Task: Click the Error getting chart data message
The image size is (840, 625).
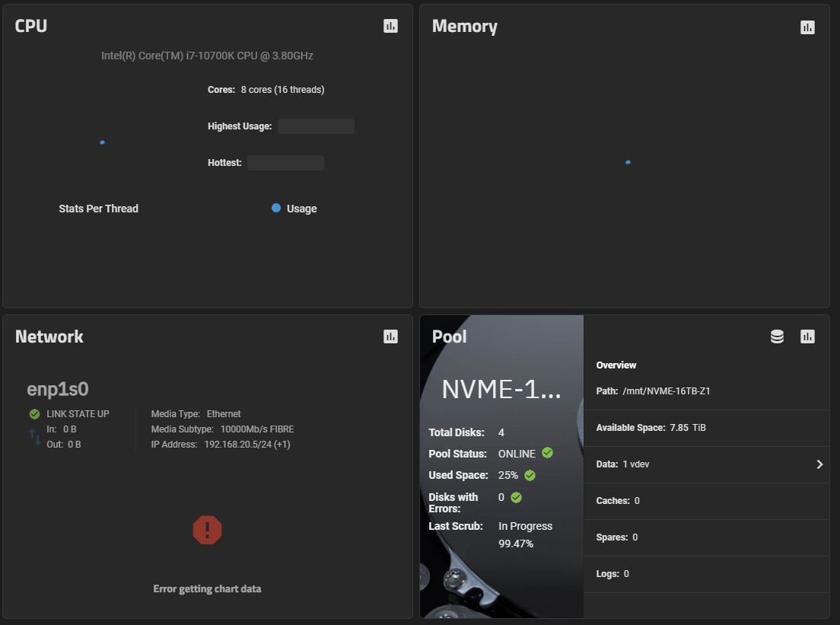Action: point(207,588)
